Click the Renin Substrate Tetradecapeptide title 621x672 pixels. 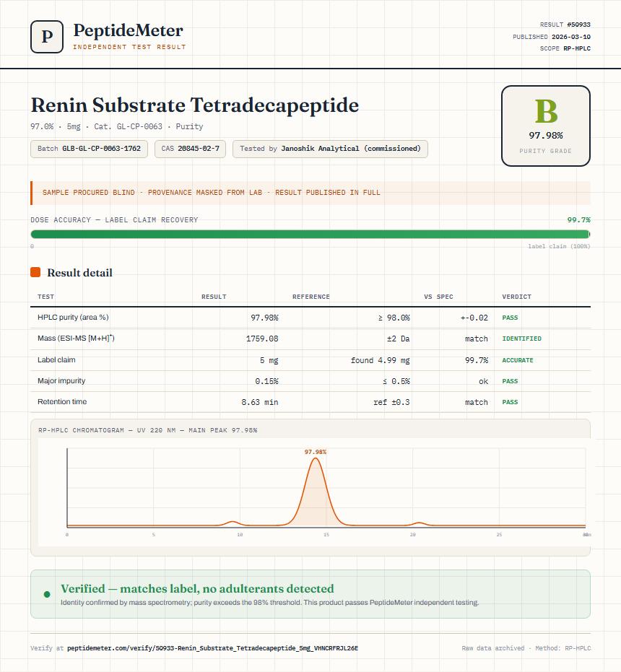pyautogui.click(x=195, y=105)
